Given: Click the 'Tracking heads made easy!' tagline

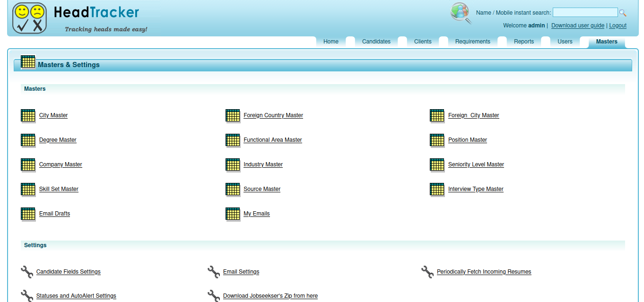Looking at the screenshot, I should (106, 29).
